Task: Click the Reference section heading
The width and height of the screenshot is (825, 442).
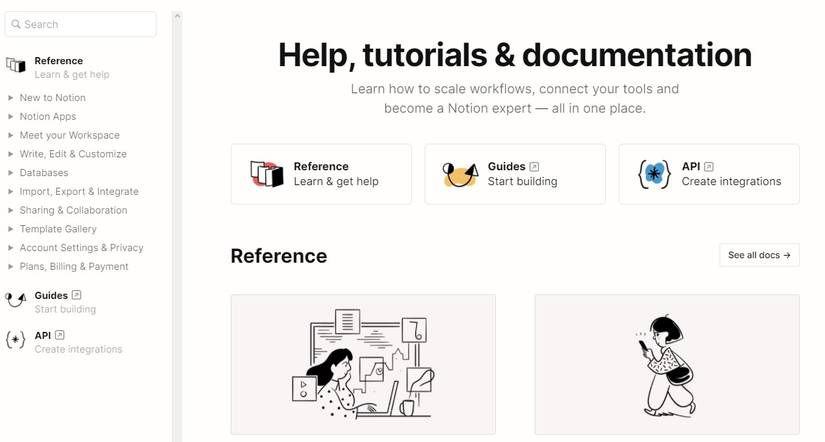Action: click(x=279, y=256)
